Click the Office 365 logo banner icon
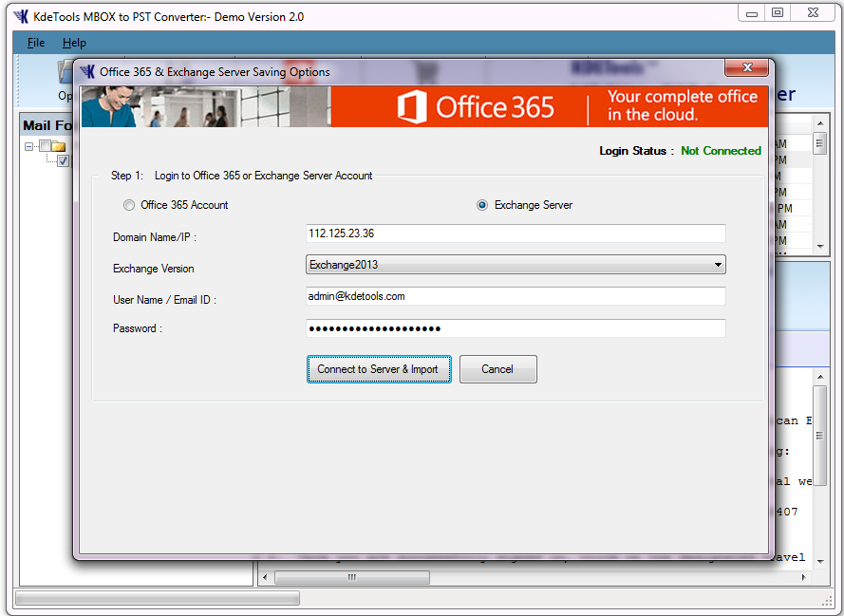Image resolution: width=844 pixels, height=616 pixels. point(412,106)
